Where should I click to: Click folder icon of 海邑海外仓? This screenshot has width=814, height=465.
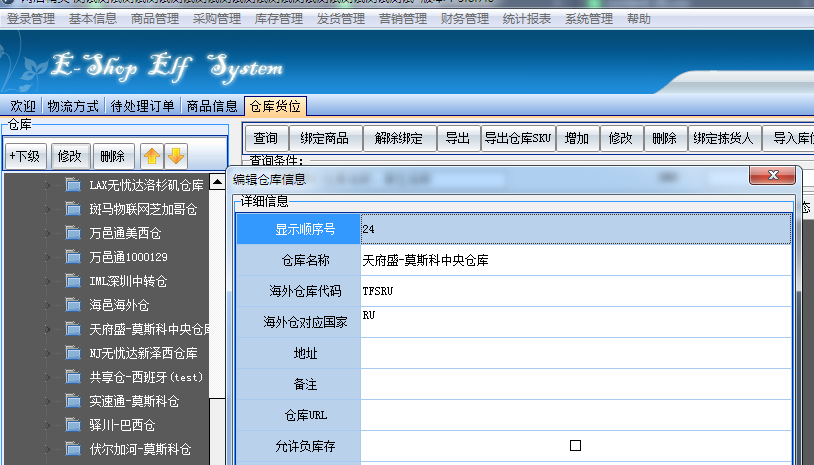tap(72, 305)
